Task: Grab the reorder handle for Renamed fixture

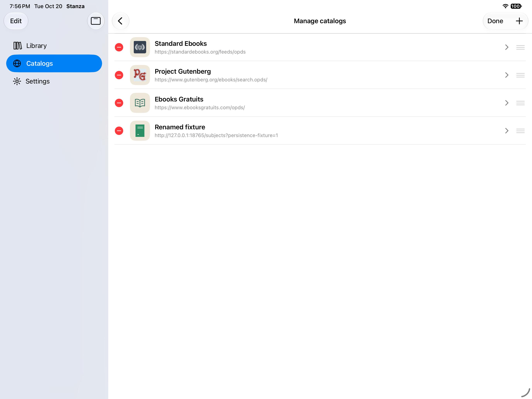Action: tap(520, 131)
